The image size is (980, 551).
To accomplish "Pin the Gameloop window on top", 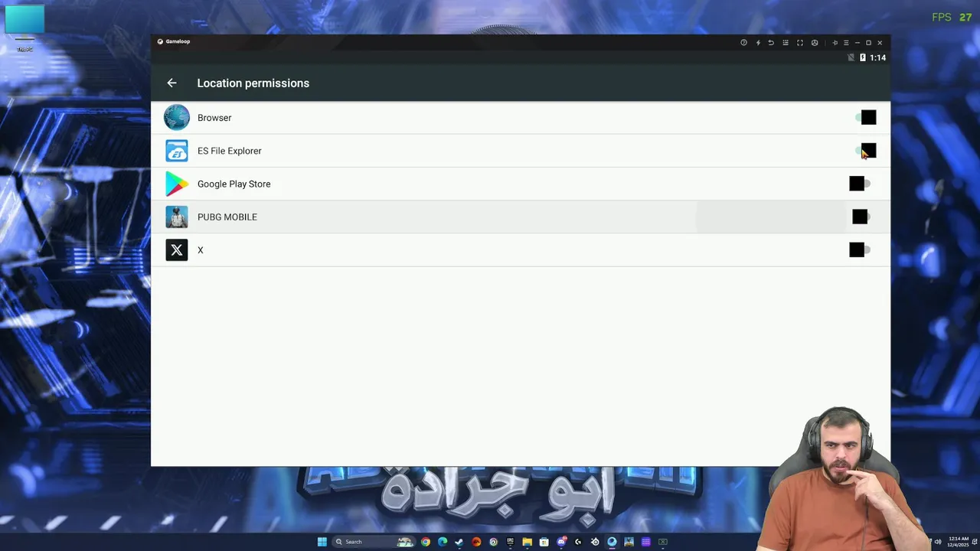I will 835,43.
